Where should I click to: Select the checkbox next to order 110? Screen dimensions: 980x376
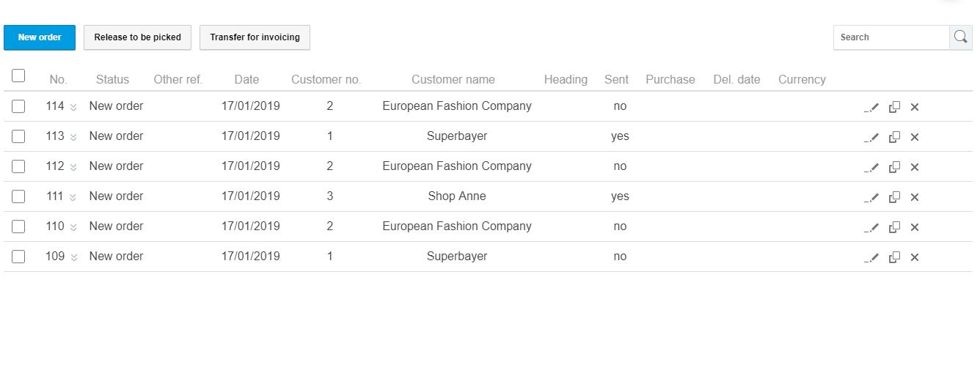(18, 226)
